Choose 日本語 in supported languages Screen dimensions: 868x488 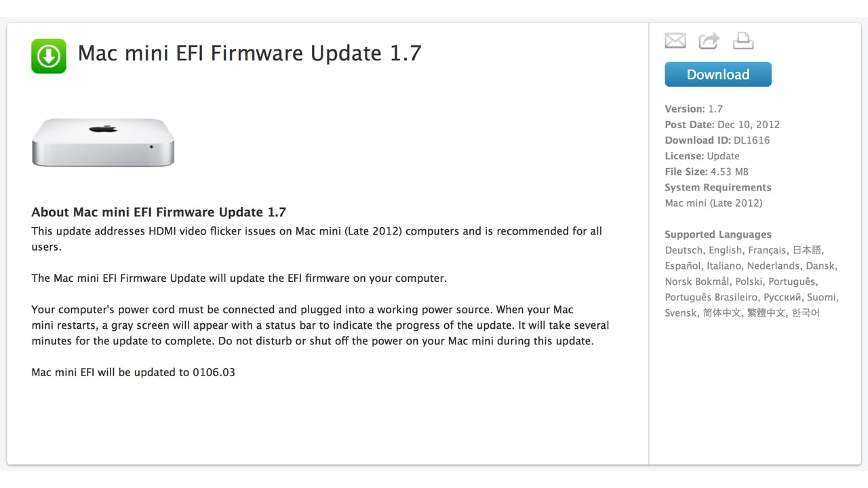tap(807, 250)
